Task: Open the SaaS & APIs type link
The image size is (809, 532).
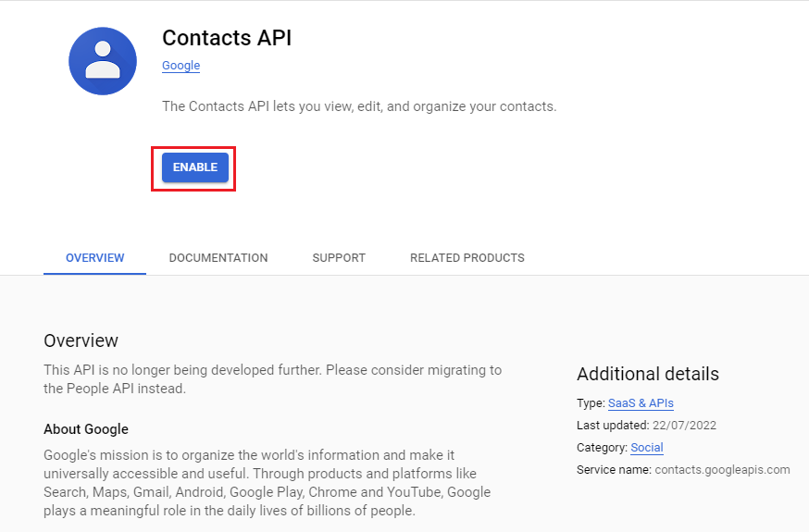Action: [641, 403]
